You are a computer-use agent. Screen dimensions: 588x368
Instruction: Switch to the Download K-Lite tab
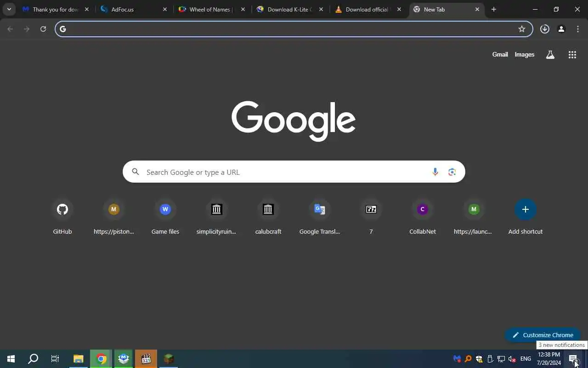290,9
